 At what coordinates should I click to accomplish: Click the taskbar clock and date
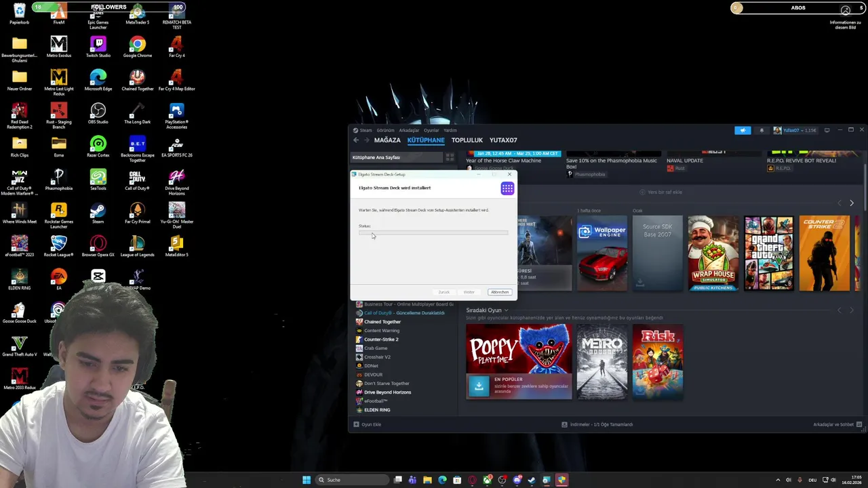[x=853, y=480]
